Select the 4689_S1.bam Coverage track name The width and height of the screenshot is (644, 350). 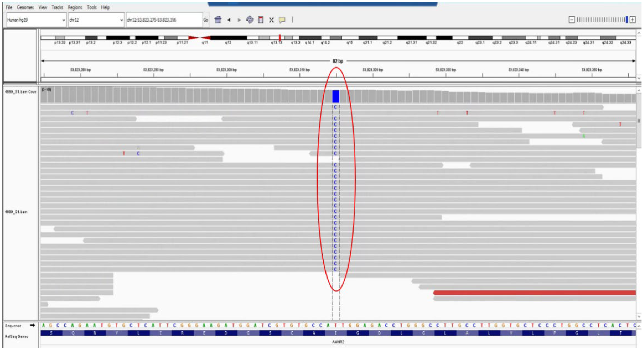pos(21,92)
